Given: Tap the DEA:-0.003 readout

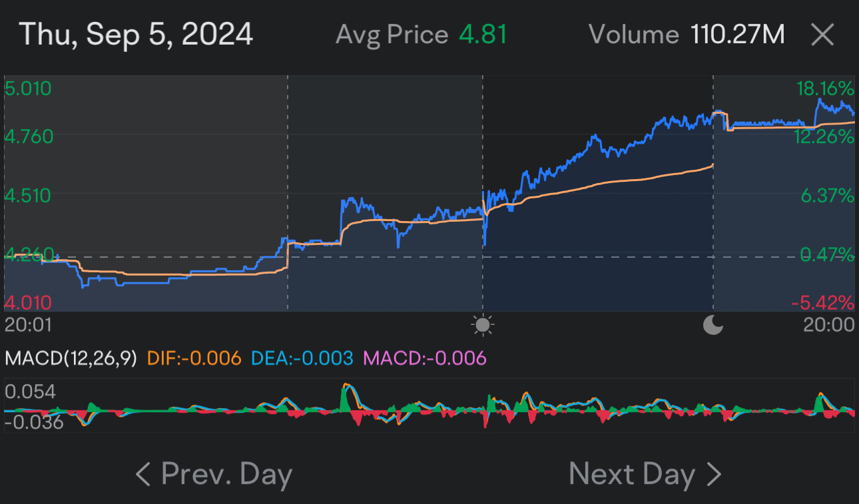Looking at the screenshot, I should point(302,359).
